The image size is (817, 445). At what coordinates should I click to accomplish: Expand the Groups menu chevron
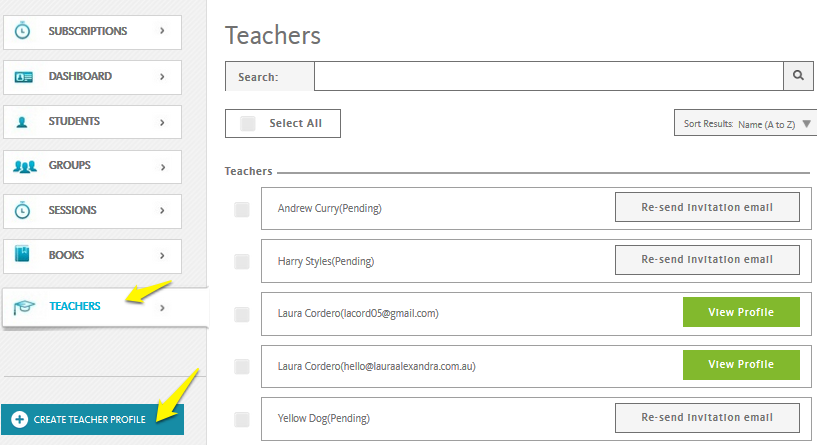click(163, 167)
